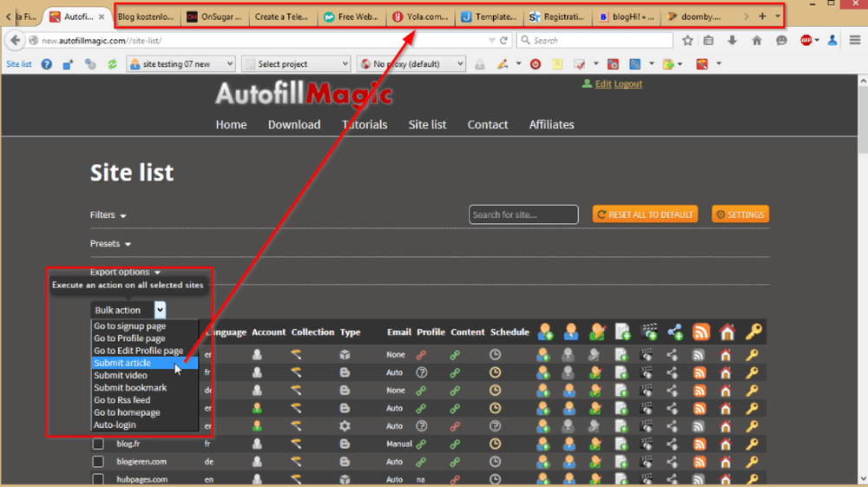The image size is (868, 487).
Task: Expand the Filters section
Action: pos(108,214)
